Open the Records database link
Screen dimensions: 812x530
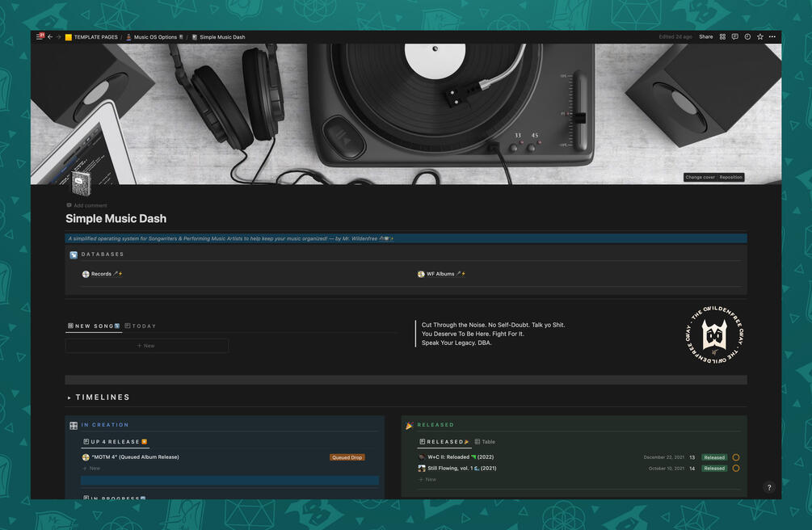point(102,274)
